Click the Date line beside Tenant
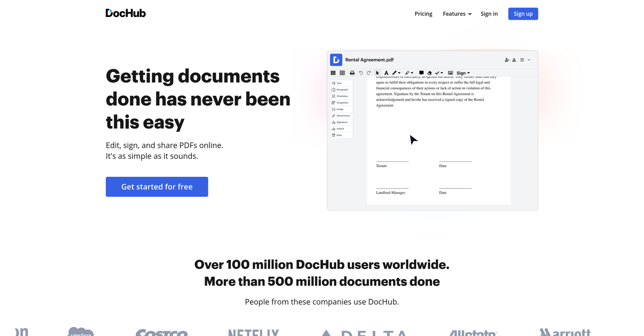Viewport: 644px width, 336px height. (456, 161)
